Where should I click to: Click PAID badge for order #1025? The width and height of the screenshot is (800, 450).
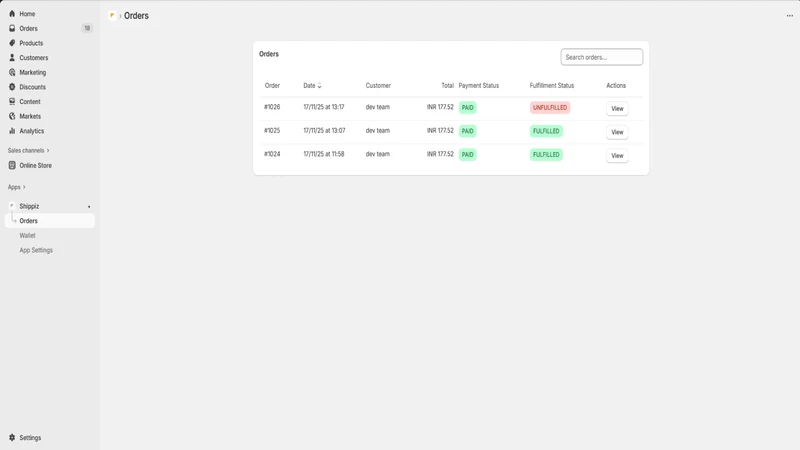point(467,131)
